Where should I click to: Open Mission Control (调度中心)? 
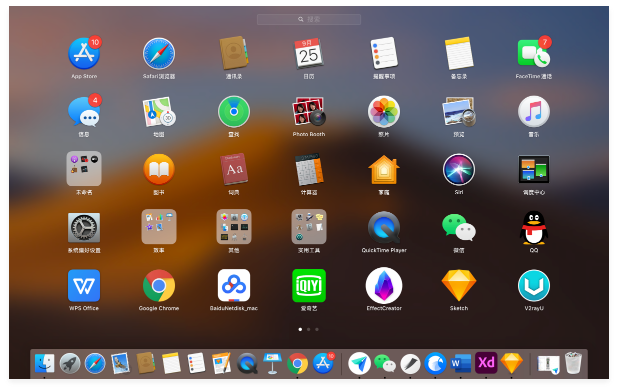click(x=534, y=169)
